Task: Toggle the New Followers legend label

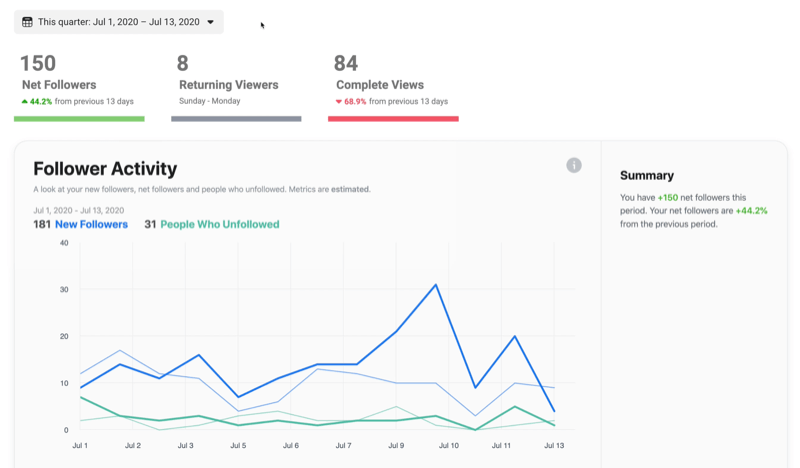Action: 91,225
